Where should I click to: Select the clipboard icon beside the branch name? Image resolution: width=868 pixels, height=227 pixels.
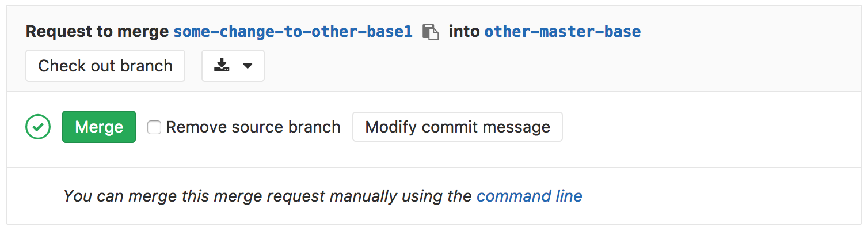coord(431,32)
